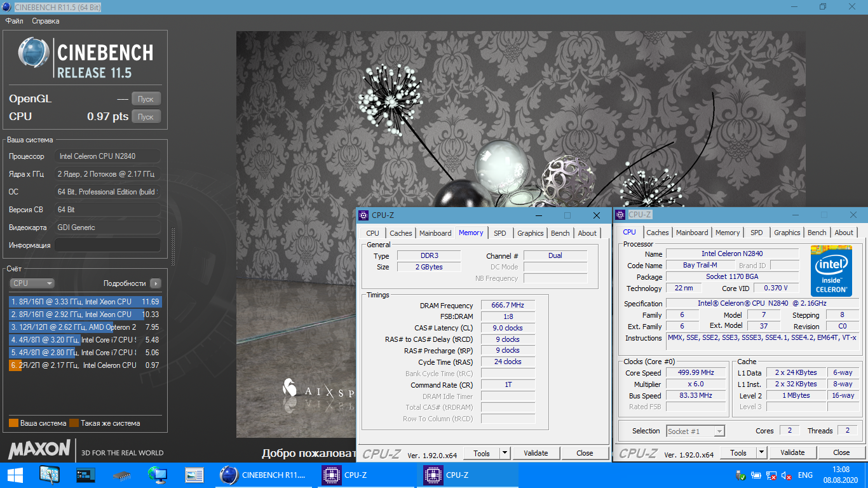Select ranking row 4Я/8П @ 2.80 ГГц Core i7

tap(85, 353)
